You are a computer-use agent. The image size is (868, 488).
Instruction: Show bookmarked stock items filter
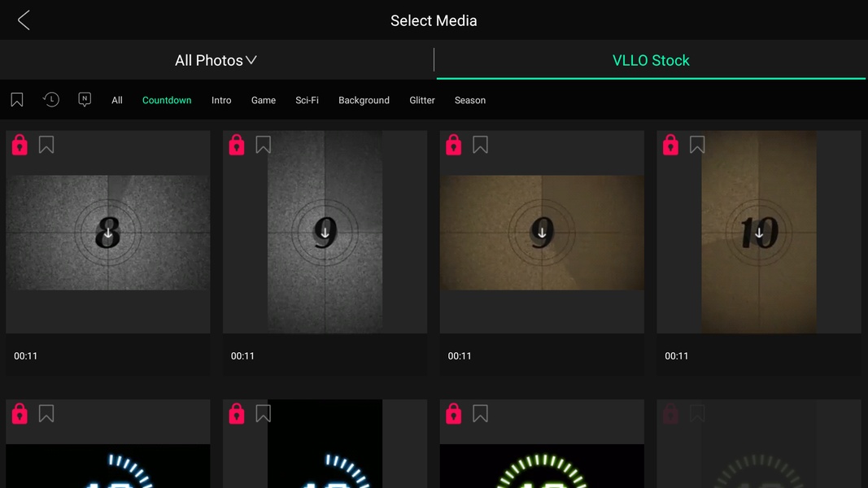pyautogui.click(x=16, y=99)
